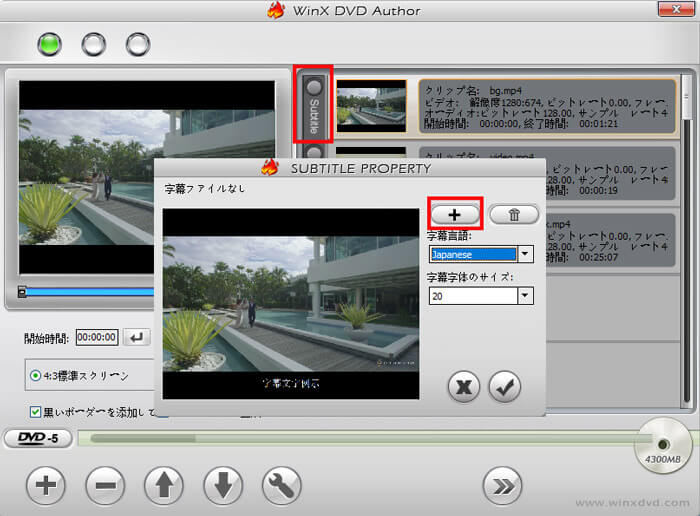700x516 pixels.
Task: Add a video file with plus button
Action: point(46,485)
